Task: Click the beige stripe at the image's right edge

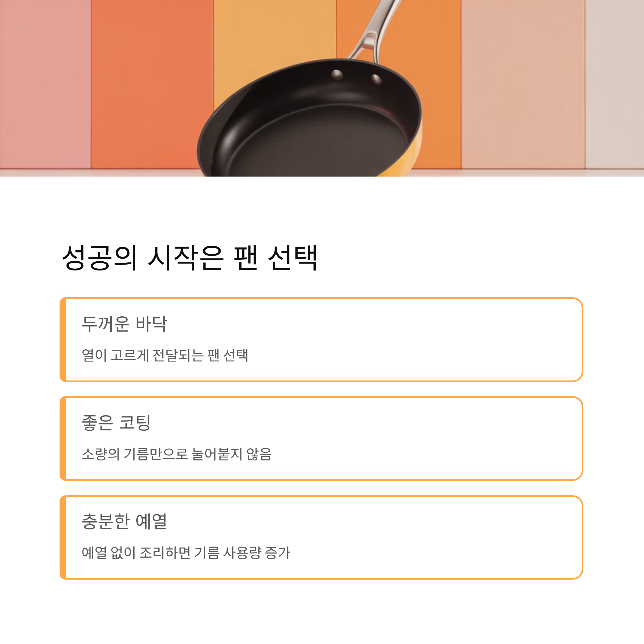Action: pyautogui.click(x=614, y=83)
